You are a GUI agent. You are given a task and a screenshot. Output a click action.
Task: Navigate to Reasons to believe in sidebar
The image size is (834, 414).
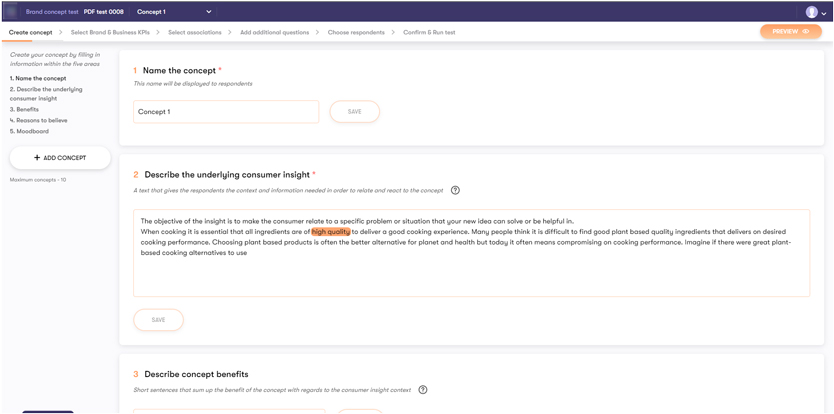pyautogui.click(x=36, y=120)
